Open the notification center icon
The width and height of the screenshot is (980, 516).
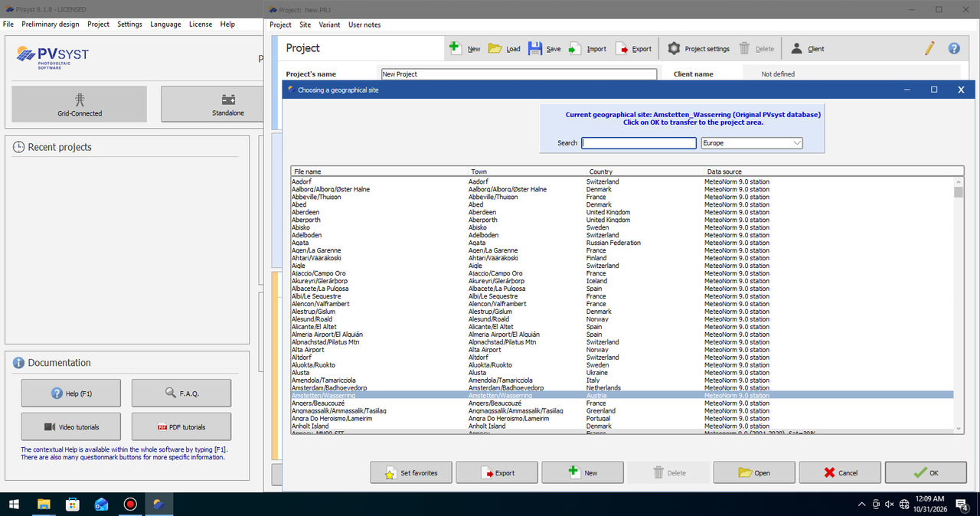[x=963, y=504]
